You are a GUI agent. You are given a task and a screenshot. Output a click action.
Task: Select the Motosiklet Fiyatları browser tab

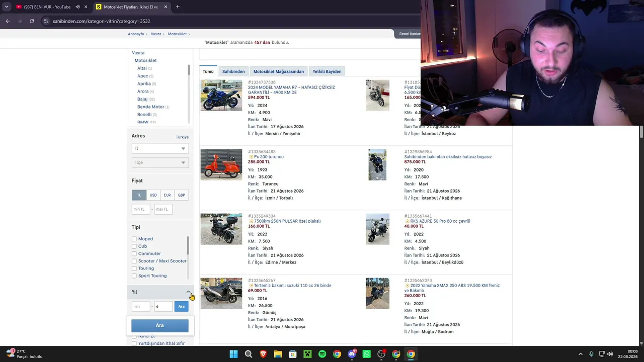(x=131, y=7)
